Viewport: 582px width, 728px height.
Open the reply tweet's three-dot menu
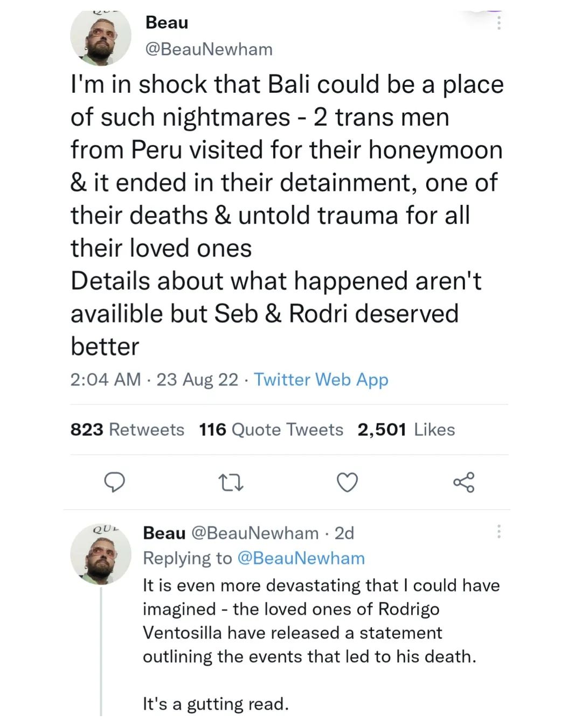499,532
